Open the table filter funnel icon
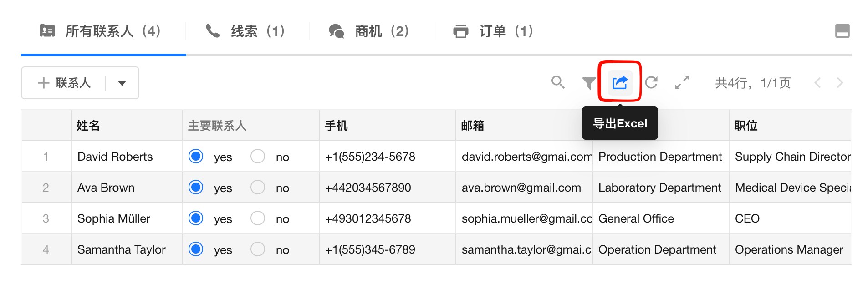The width and height of the screenshot is (868, 284). click(588, 83)
